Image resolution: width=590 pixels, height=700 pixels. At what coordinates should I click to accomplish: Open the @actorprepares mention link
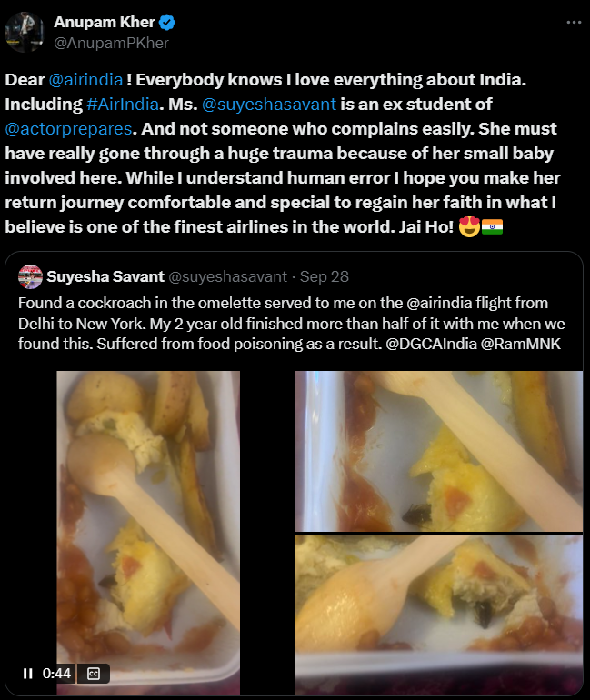(x=69, y=128)
